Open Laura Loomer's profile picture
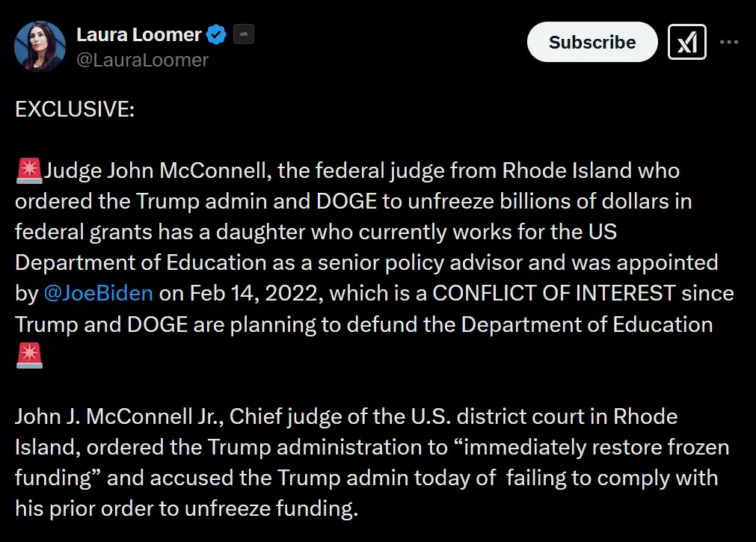The image size is (756, 542). (40, 46)
